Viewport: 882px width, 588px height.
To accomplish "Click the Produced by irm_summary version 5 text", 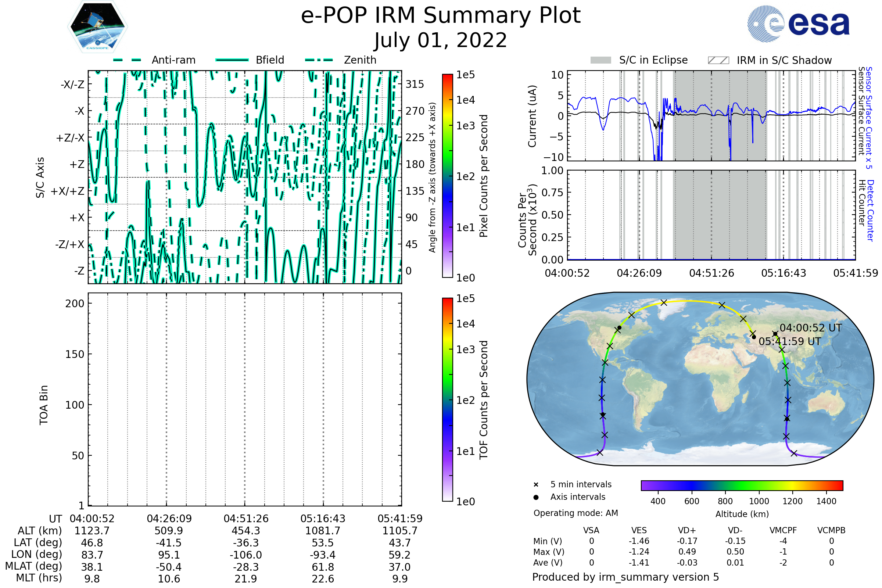I will tap(625, 577).
